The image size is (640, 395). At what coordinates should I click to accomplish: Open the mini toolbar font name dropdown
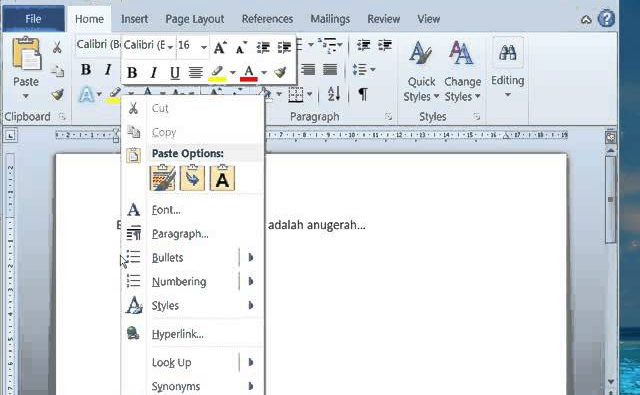[x=170, y=48]
